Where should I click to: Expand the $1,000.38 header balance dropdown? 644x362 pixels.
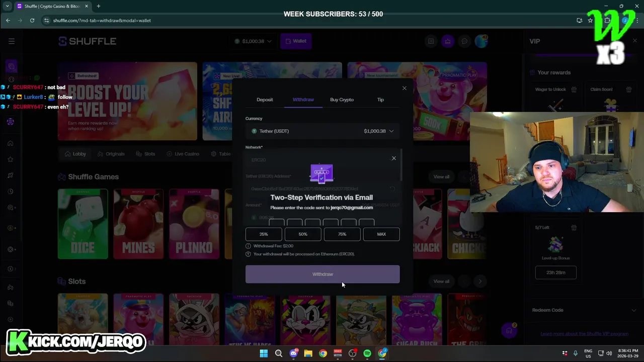coord(253,41)
